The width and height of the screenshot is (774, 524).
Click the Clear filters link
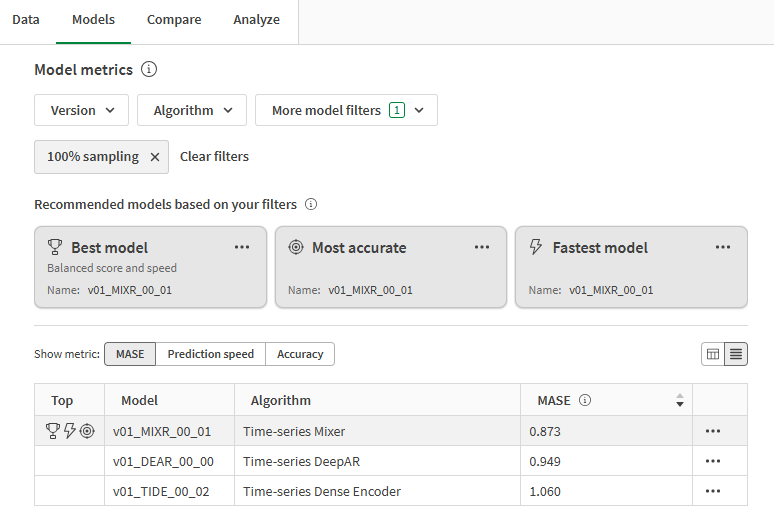coord(214,157)
